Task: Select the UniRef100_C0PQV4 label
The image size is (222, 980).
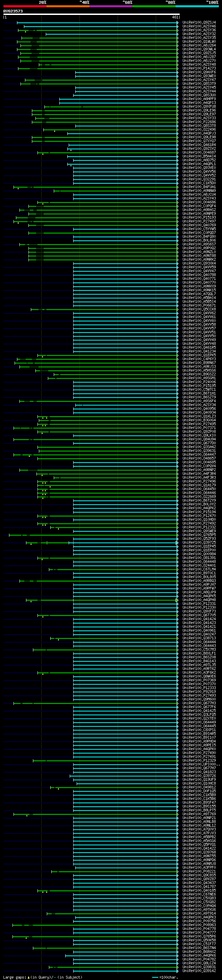Action: pyautogui.click(x=199, y=466)
